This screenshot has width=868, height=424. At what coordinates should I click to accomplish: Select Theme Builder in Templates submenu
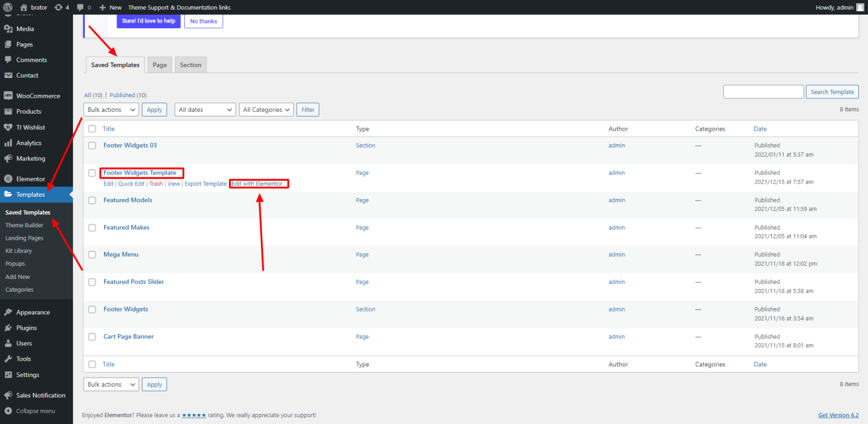pos(24,225)
